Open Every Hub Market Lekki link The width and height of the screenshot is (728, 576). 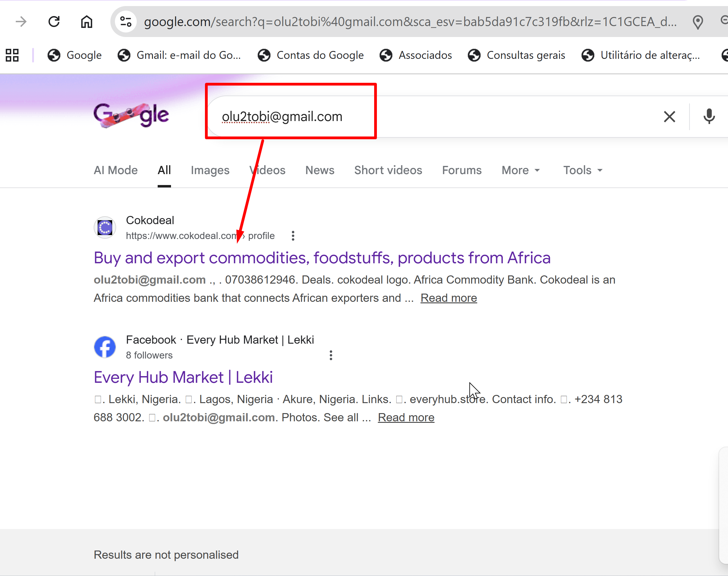(183, 377)
